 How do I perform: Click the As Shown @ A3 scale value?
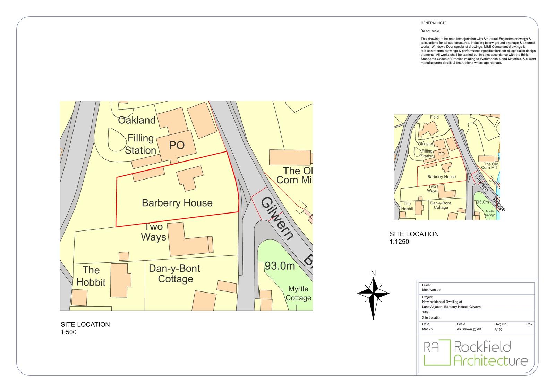point(469,329)
